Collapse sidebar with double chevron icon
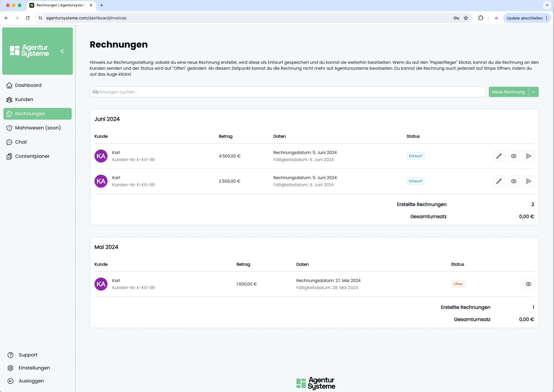The image size is (554, 392). tap(62, 51)
